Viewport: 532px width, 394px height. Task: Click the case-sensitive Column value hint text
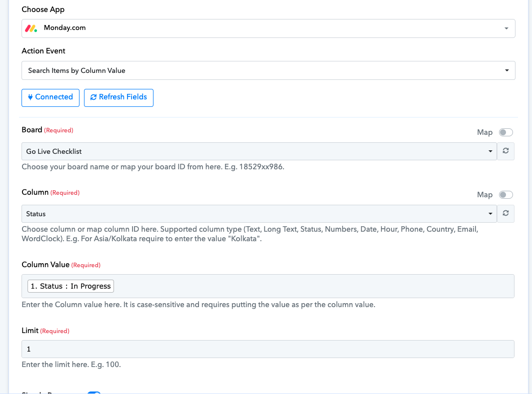click(x=198, y=305)
